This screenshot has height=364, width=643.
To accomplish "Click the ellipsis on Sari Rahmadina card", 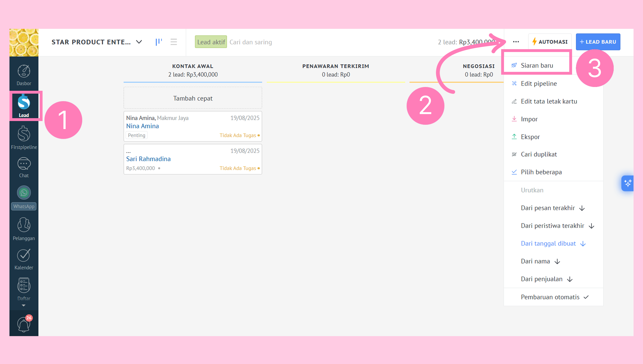I will pyautogui.click(x=129, y=152).
